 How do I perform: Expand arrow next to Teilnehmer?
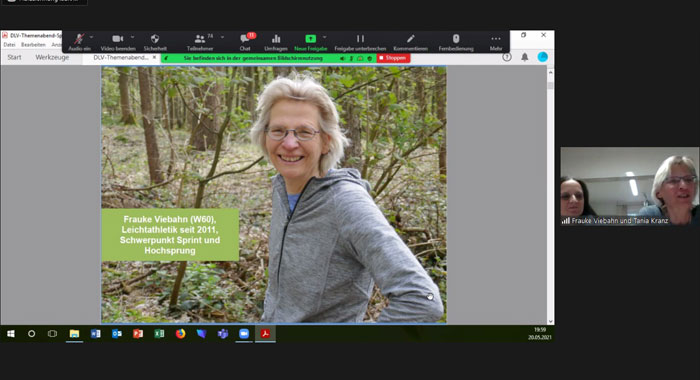[x=222, y=37]
